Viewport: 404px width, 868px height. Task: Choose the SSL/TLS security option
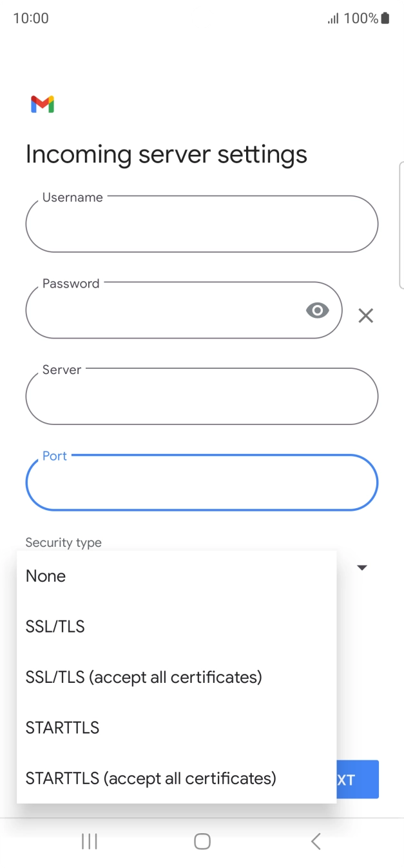click(55, 626)
